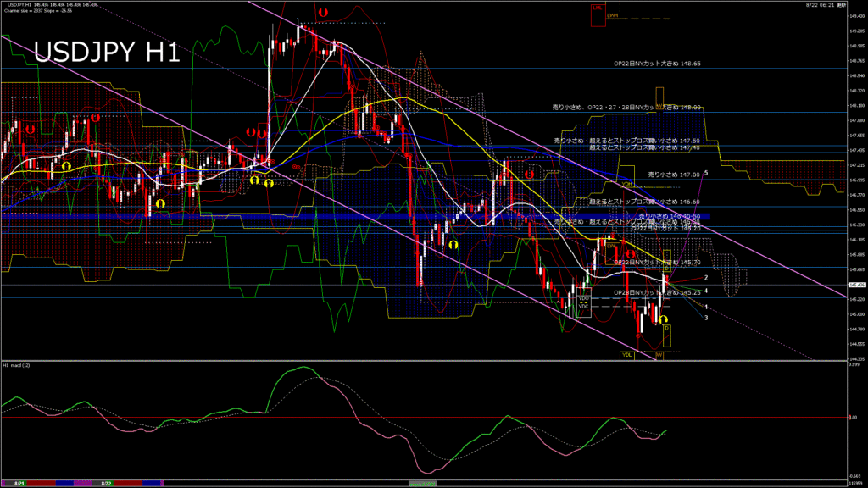Select the 売り小さめ 147.00 level label

[x=674, y=175]
